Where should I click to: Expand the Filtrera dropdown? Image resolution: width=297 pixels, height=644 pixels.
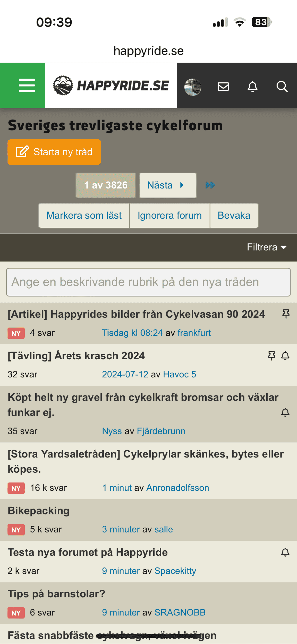[x=267, y=247]
